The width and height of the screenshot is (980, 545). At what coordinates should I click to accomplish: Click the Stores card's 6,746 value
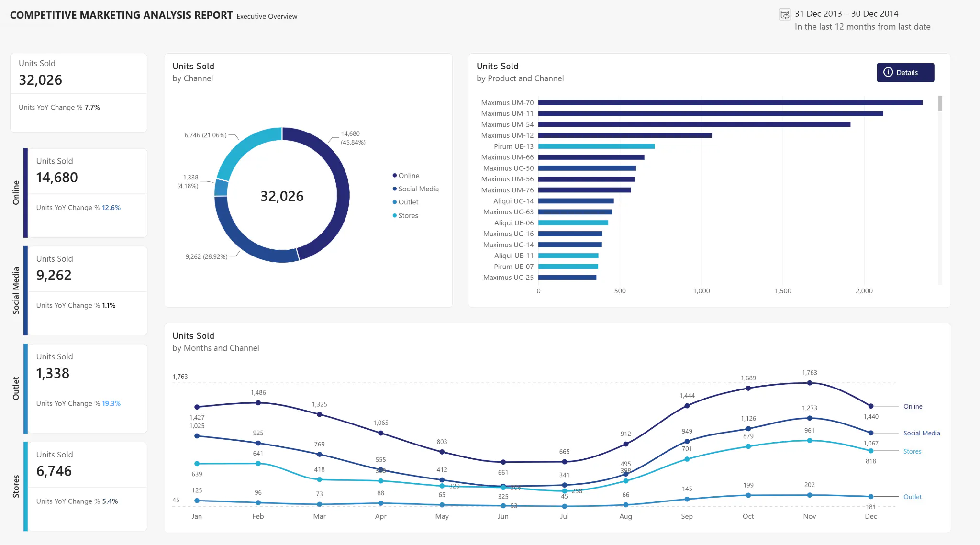[54, 471]
